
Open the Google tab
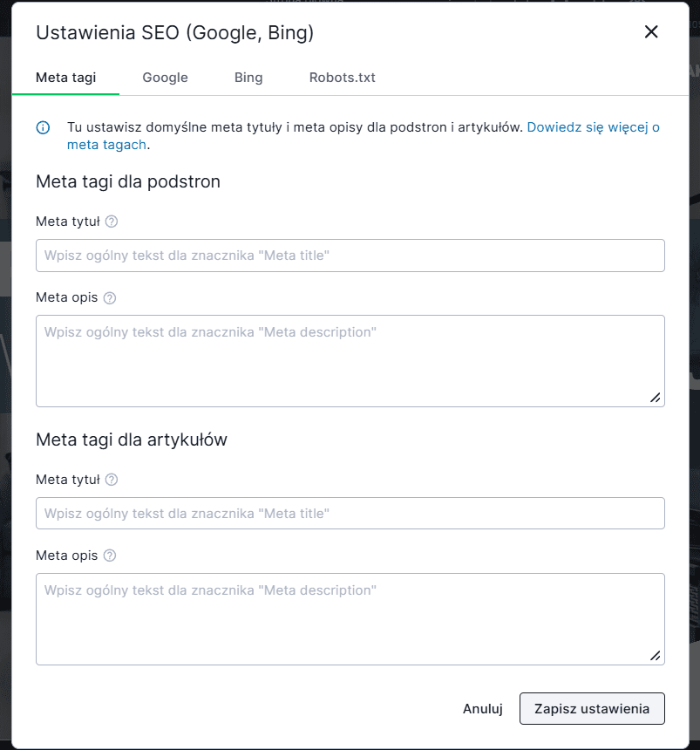(x=165, y=78)
